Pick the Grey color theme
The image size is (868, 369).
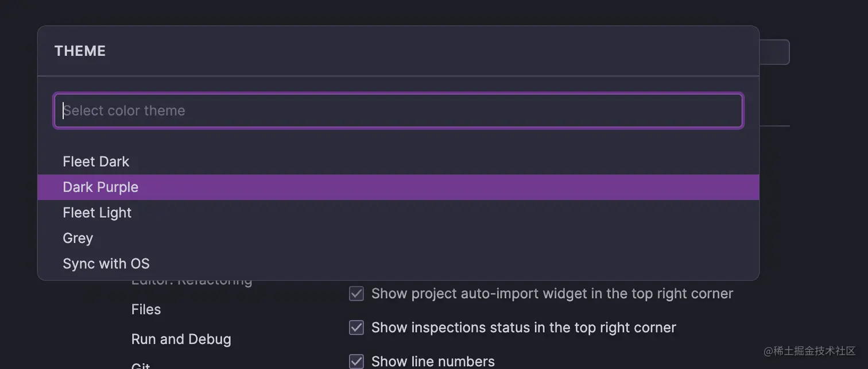click(x=77, y=238)
